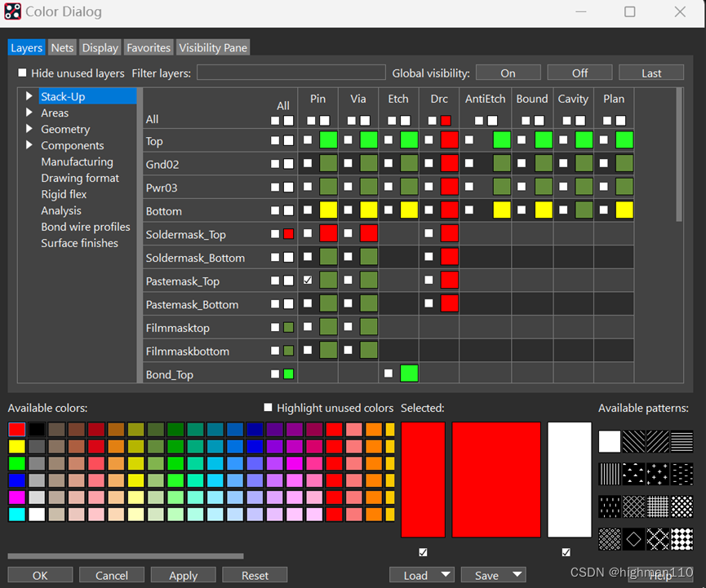Viewport: 706px width, 588px height.
Task: Click the Filter layers input field
Action: coord(291,73)
